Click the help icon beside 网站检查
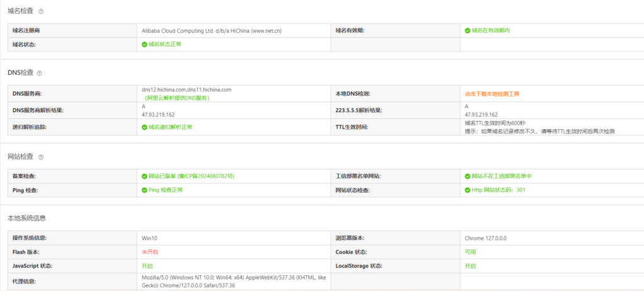644x291 pixels. (41, 156)
